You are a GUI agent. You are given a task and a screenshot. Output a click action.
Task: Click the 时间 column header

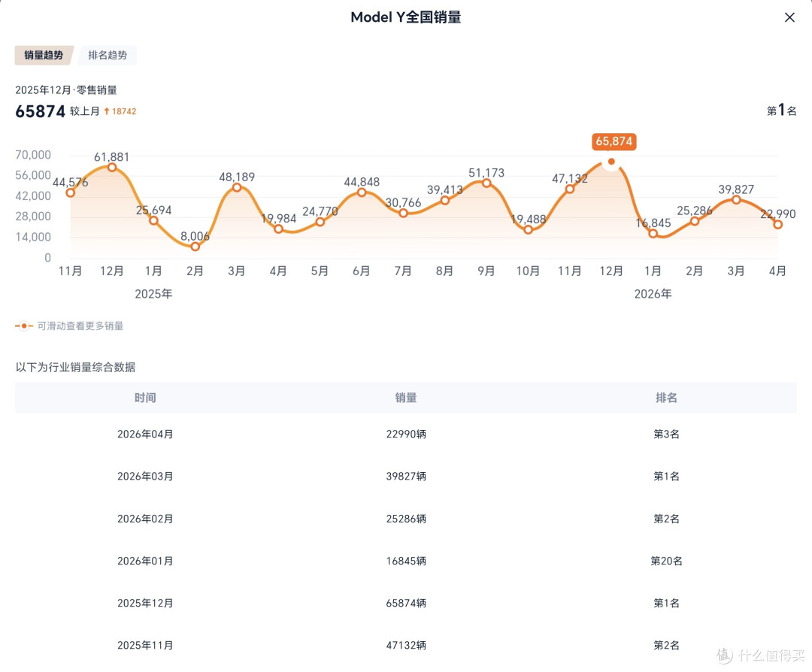point(145,398)
